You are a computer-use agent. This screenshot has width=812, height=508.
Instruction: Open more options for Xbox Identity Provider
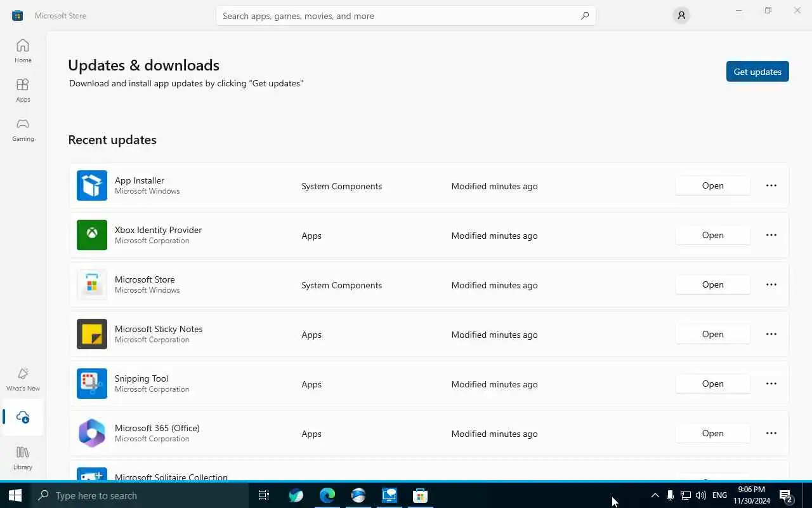771,235
